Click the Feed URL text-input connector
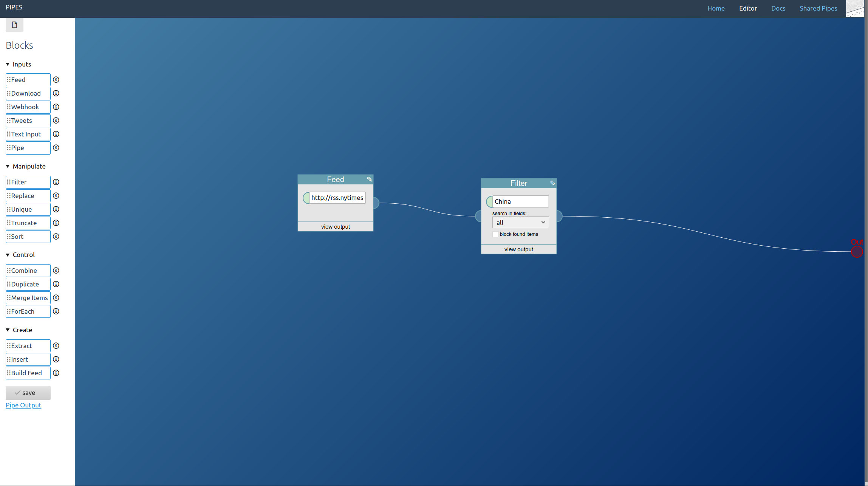 point(306,198)
